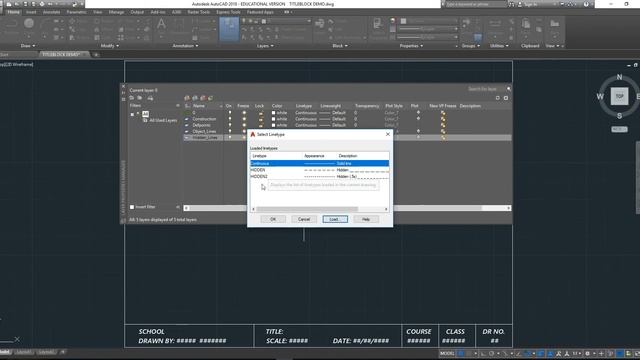Open the Manage ribbon tab
The width and height of the screenshot is (640, 360).
pyautogui.click(x=116, y=12)
